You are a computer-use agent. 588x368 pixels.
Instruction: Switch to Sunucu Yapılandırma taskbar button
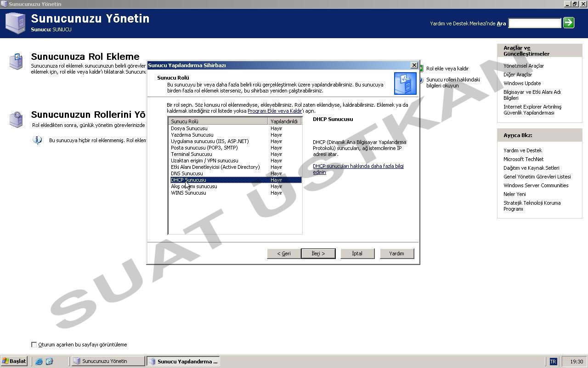tap(183, 361)
